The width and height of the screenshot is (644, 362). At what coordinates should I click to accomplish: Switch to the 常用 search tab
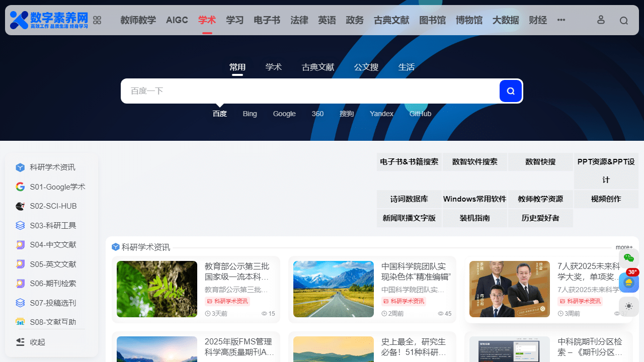click(237, 67)
